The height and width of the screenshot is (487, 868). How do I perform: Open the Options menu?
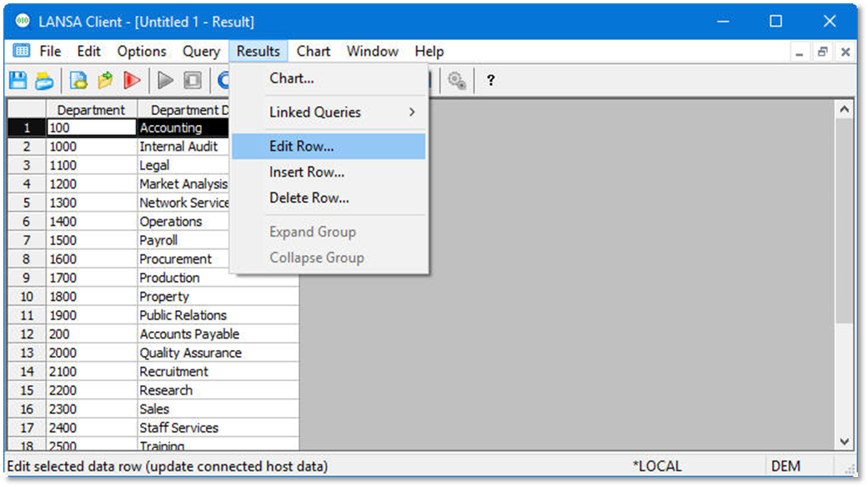142,52
